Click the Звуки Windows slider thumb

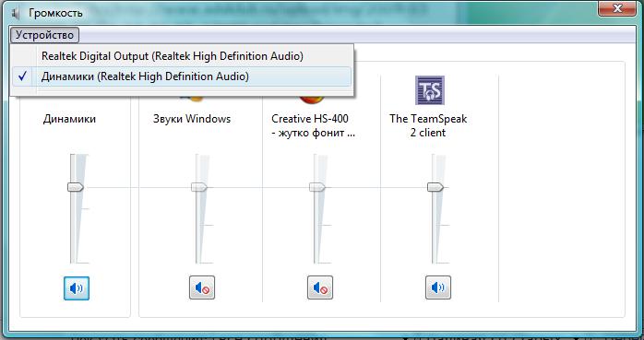[199, 187]
